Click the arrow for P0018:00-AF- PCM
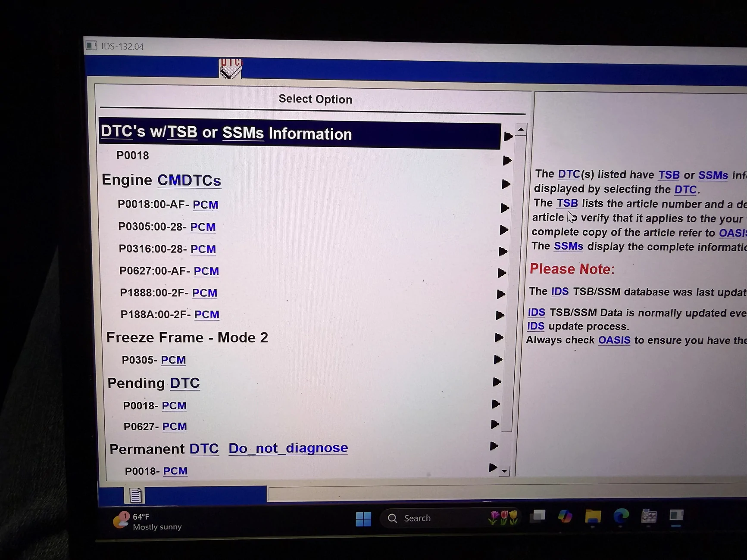This screenshot has width=747, height=560. pyautogui.click(x=505, y=208)
